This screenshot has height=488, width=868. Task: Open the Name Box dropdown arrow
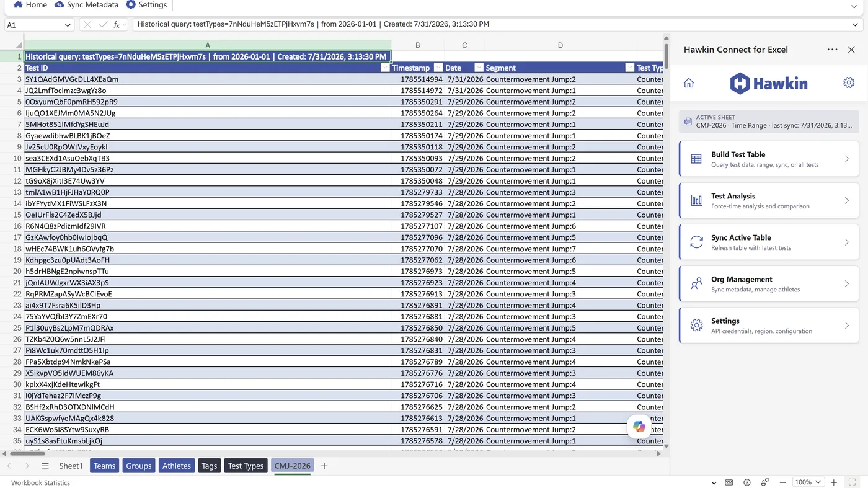point(68,25)
